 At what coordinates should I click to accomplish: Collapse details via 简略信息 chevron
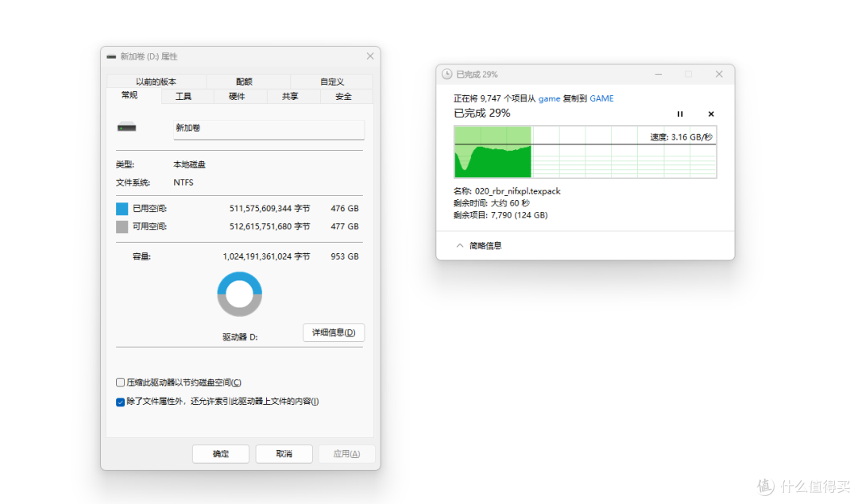[x=460, y=245]
